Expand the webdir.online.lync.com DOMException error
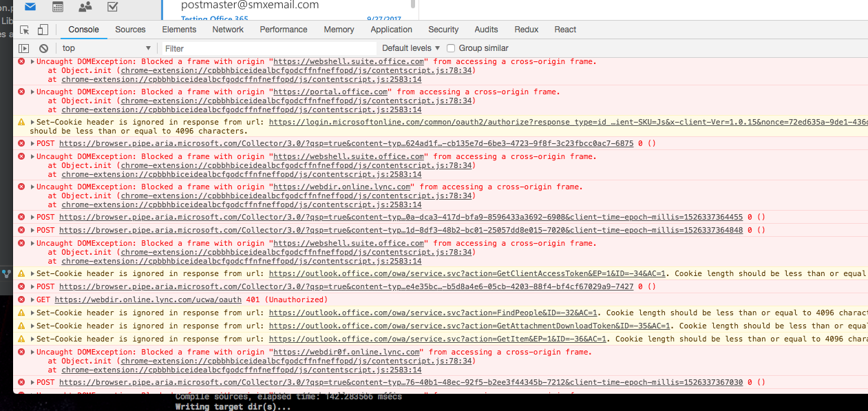This screenshot has width=868, height=411. click(32, 187)
